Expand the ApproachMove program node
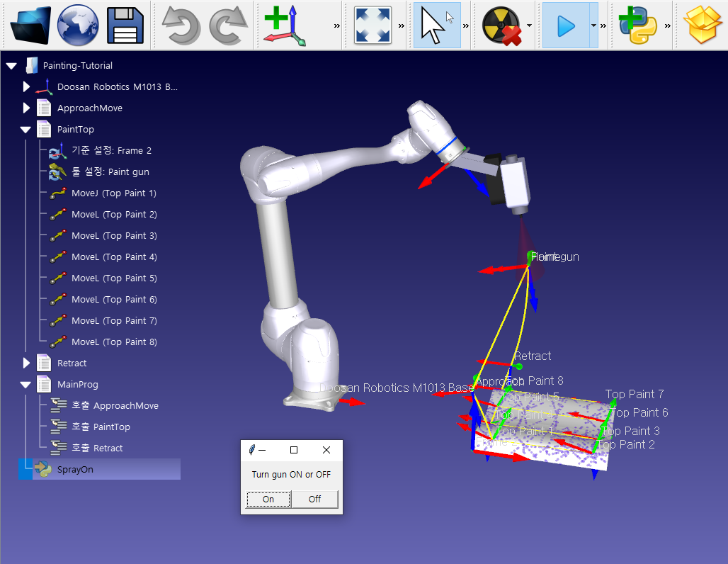Image resolution: width=728 pixels, height=564 pixels. tap(26, 108)
